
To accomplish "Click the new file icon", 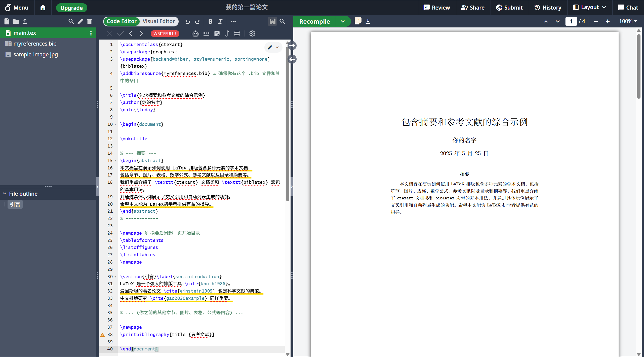I will pos(7,21).
